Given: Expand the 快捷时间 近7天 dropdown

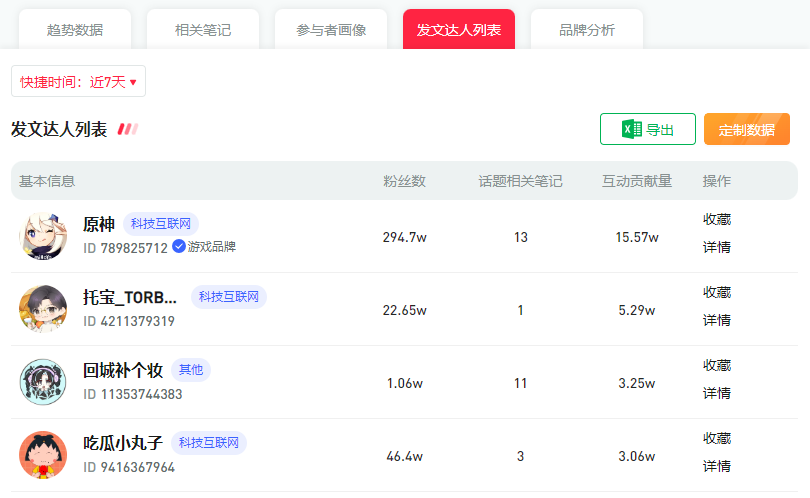Looking at the screenshot, I should click(79, 81).
